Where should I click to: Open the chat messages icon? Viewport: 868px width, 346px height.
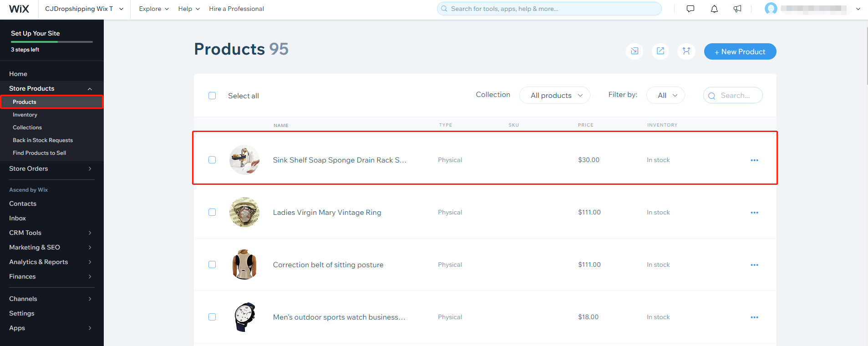coord(690,9)
